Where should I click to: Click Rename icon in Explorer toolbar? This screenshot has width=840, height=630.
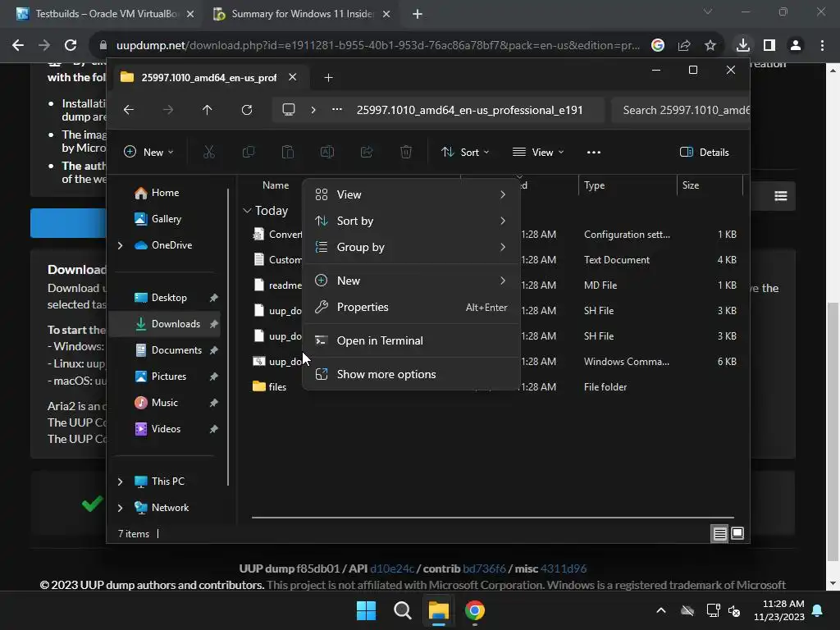coord(326,152)
